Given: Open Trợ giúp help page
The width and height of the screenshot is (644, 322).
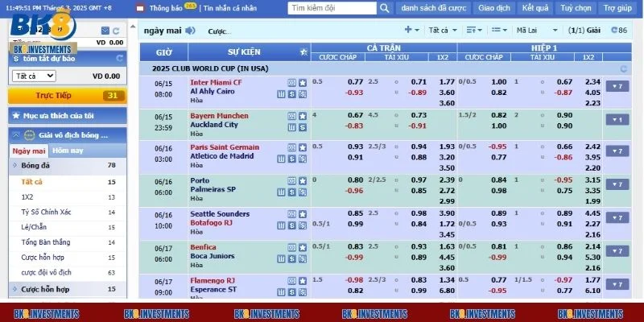Looking at the screenshot, I should [x=617, y=8].
